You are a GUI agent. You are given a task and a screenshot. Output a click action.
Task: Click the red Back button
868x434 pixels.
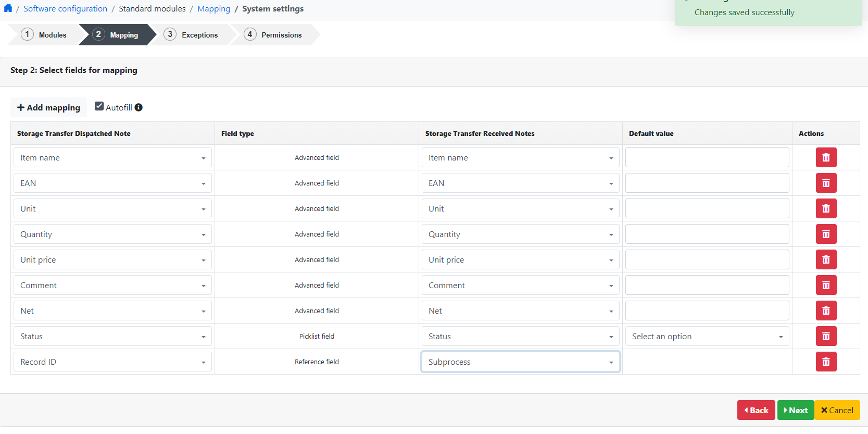click(756, 410)
